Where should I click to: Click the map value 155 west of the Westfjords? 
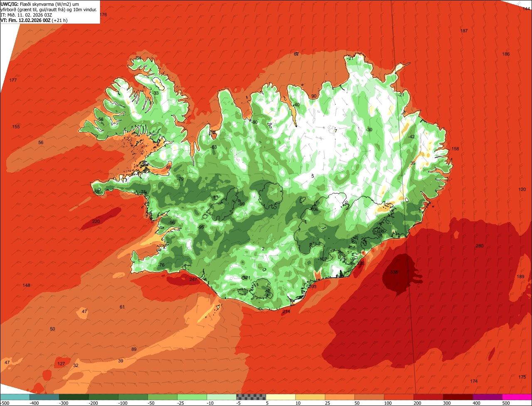pyautogui.click(x=16, y=127)
